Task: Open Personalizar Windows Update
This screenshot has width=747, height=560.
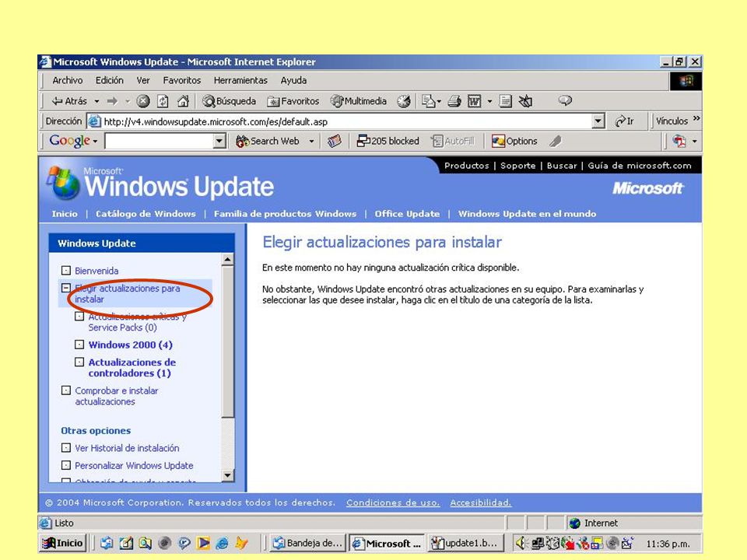Action: 134,466
